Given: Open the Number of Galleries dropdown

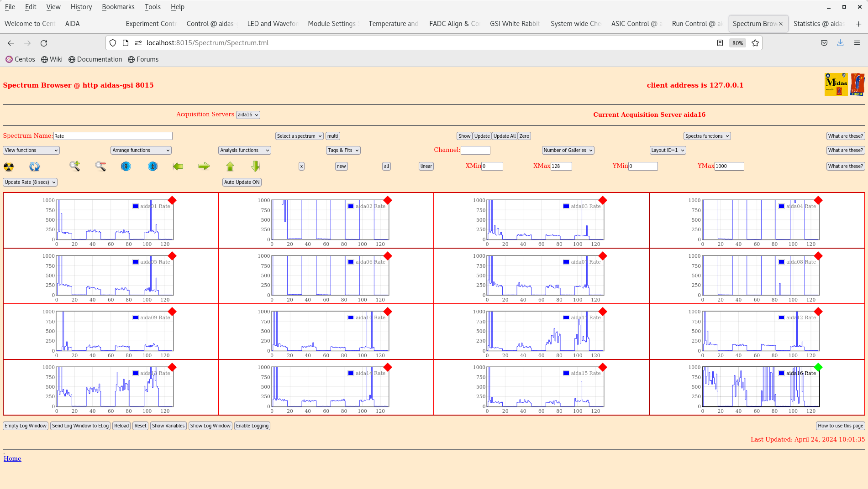Looking at the screenshot, I should pyautogui.click(x=568, y=150).
